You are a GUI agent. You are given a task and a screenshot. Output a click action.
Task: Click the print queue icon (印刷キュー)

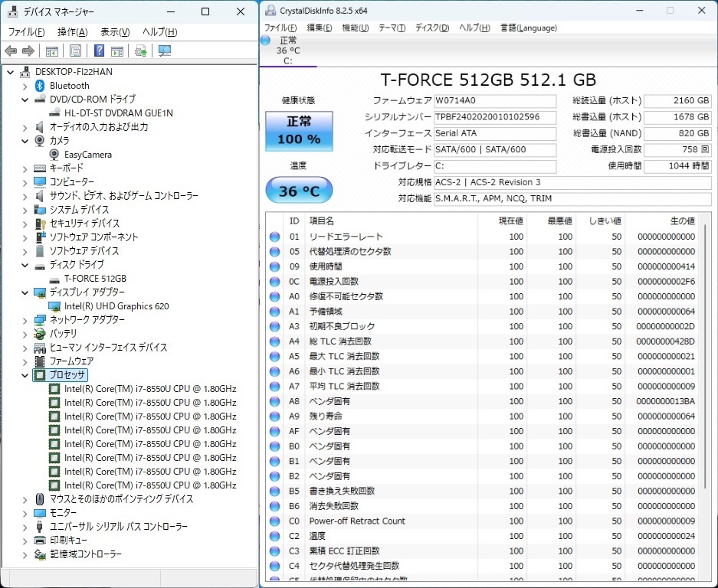pyautogui.click(x=40, y=541)
